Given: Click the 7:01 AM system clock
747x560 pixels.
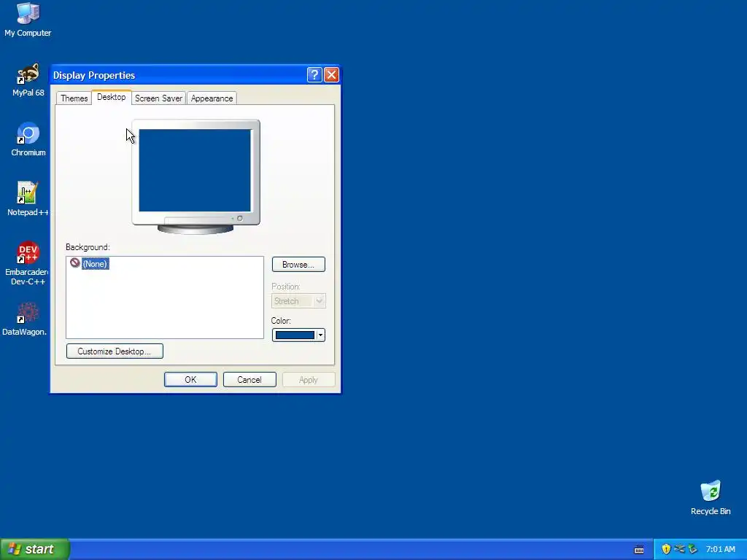Looking at the screenshot, I should [720, 549].
